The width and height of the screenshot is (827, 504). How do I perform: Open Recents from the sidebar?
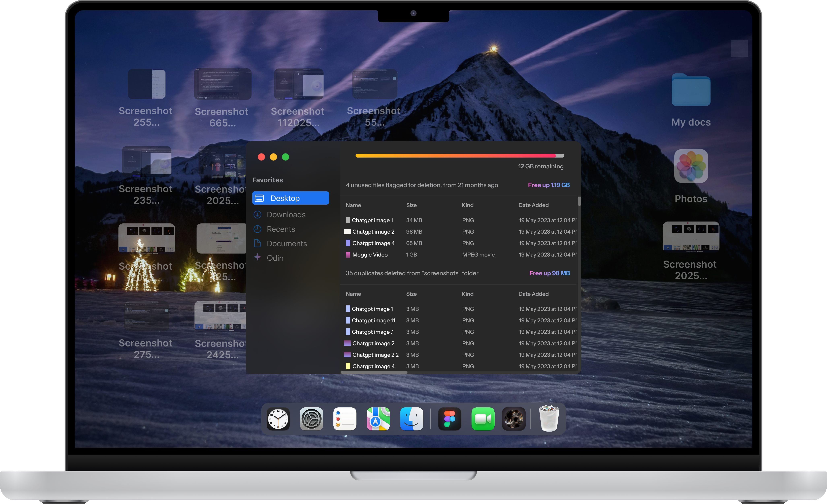pos(281,229)
